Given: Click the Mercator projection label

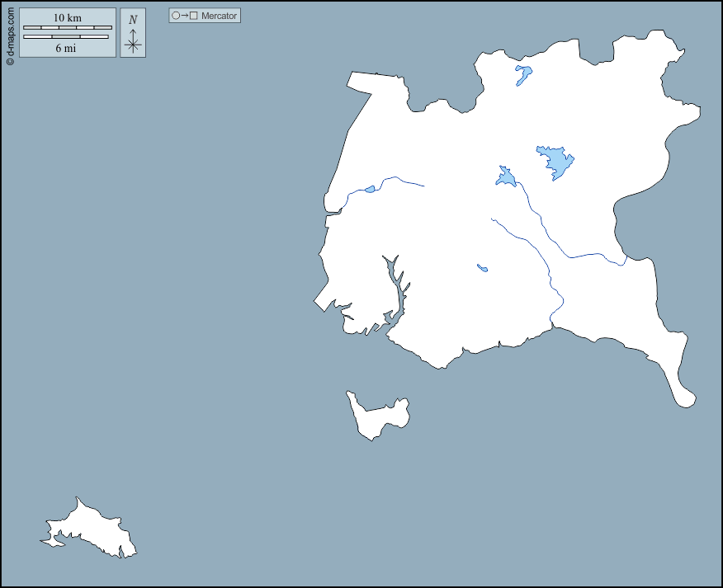Looking at the screenshot, I should (219, 16).
